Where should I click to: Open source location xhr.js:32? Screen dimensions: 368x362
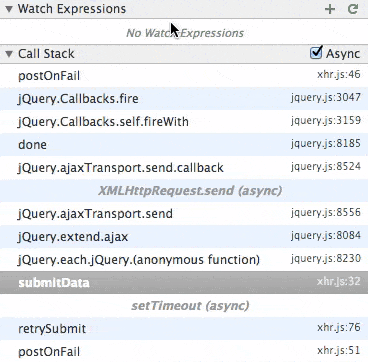click(339, 281)
